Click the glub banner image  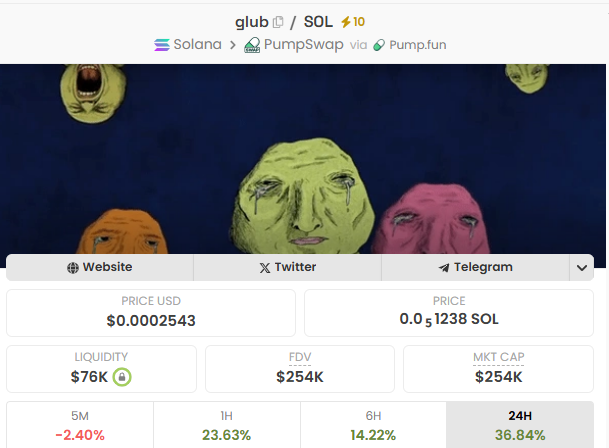pos(303,159)
